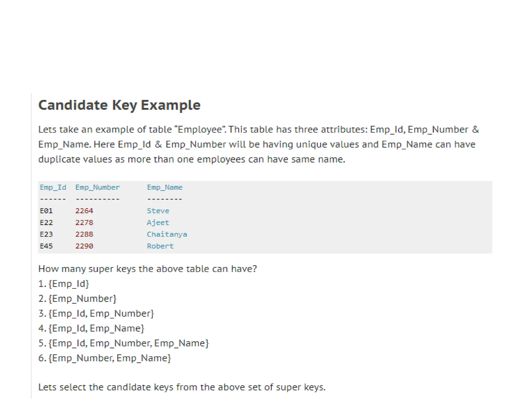532x399 pixels.
Task: Click the name Ajeet in table
Action: pyautogui.click(x=158, y=223)
